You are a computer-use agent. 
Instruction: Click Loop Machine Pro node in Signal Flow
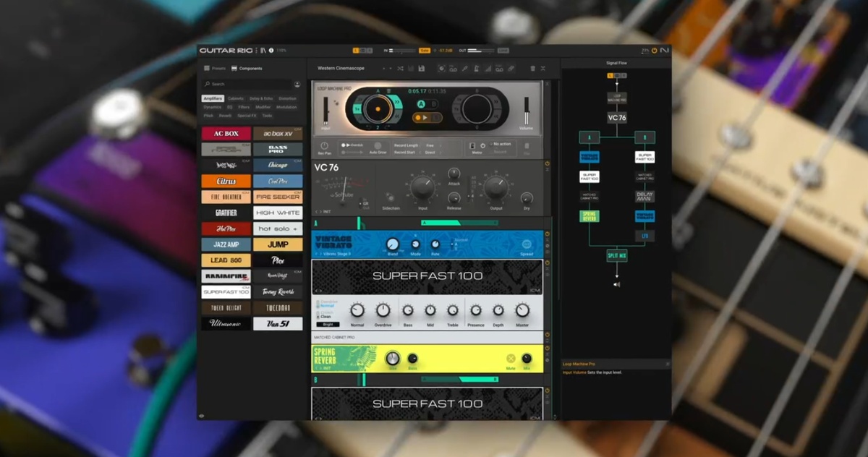(x=617, y=97)
